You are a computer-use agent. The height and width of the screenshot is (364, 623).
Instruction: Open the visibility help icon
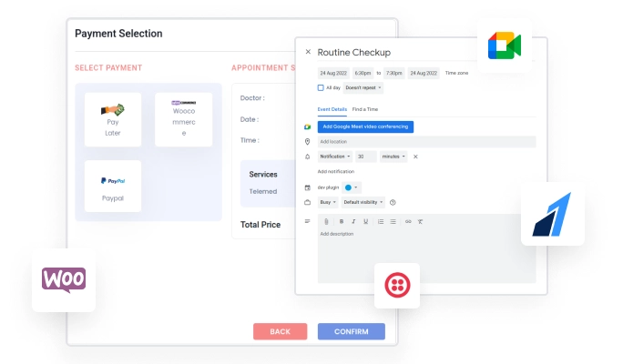click(x=393, y=202)
